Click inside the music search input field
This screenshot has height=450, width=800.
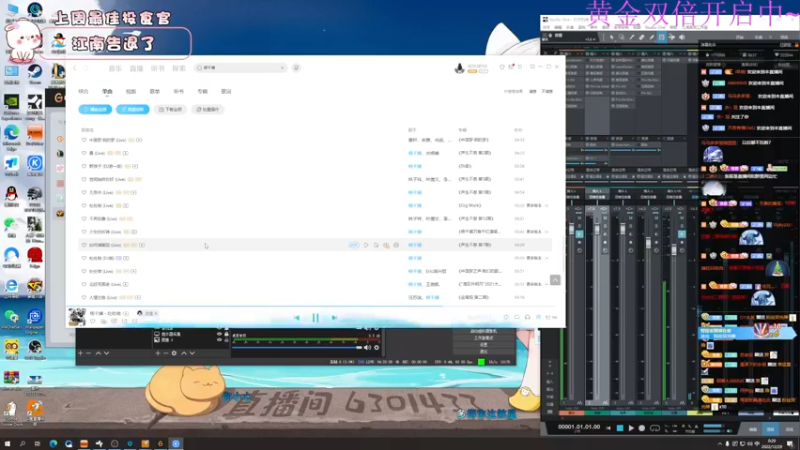coord(242,68)
